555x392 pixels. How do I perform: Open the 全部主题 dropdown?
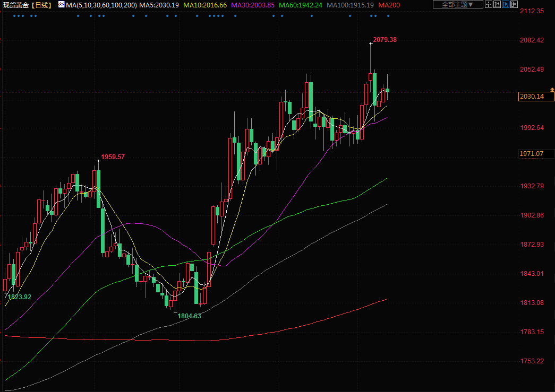tap(457, 4)
